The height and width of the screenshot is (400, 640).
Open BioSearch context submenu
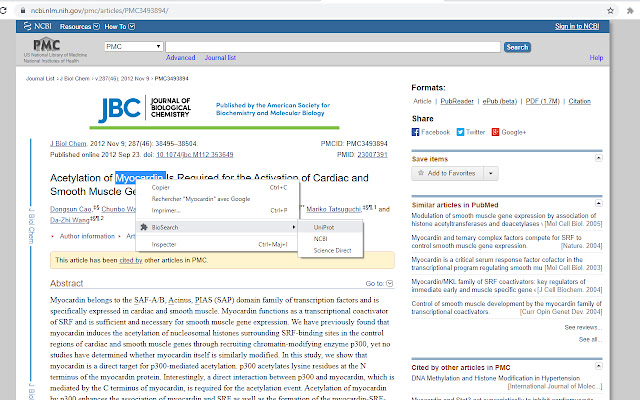[217, 227]
